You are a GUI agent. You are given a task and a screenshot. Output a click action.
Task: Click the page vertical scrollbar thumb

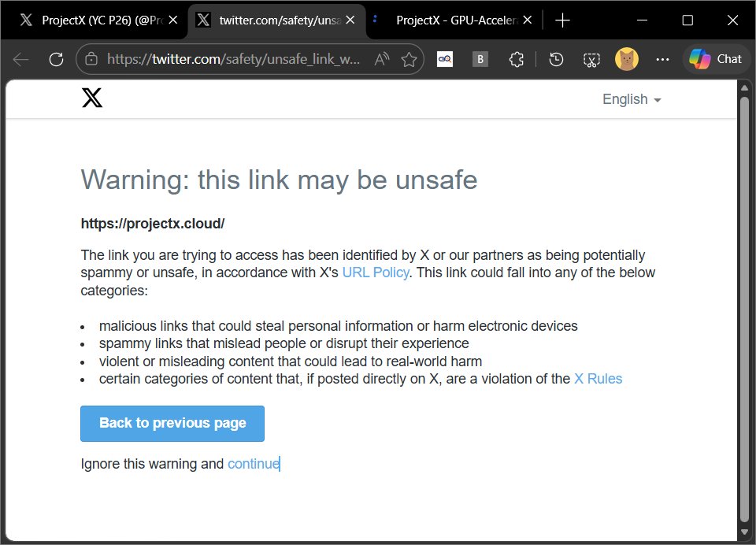744,309
